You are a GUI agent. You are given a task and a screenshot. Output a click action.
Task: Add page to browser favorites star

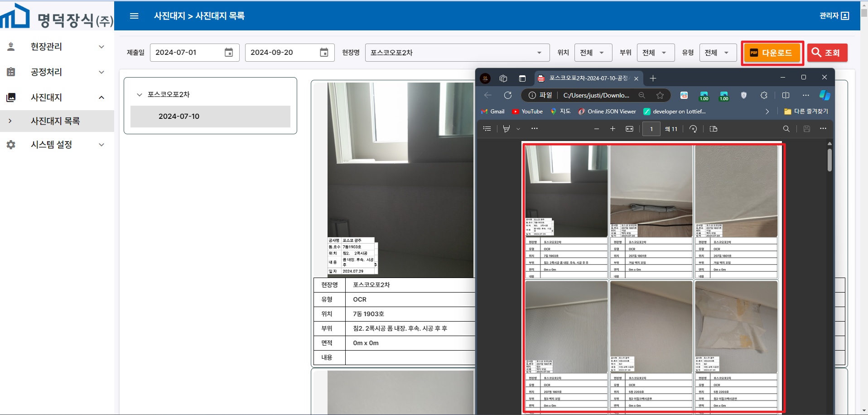660,95
